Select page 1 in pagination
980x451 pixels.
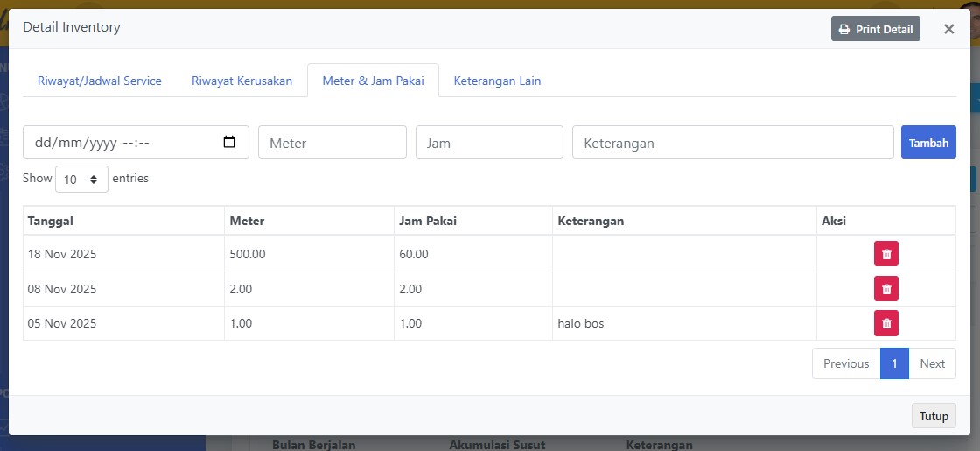pyautogui.click(x=894, y=363)
